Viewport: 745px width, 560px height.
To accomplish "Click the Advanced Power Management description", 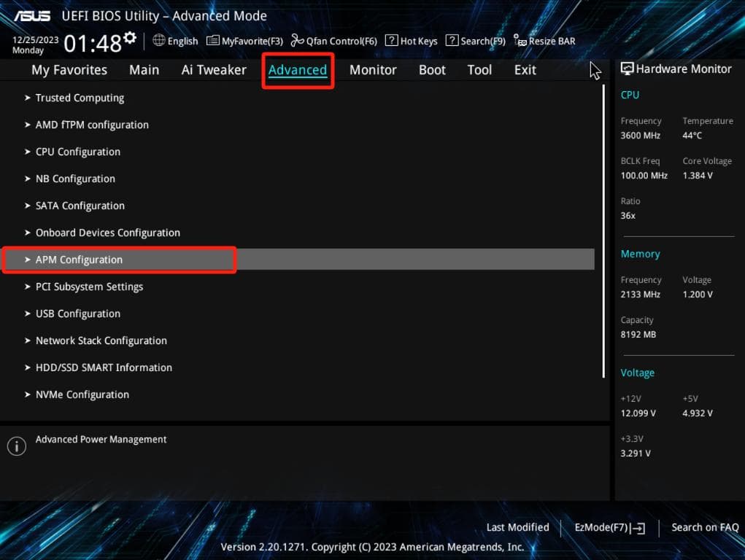I will point(101,440).
